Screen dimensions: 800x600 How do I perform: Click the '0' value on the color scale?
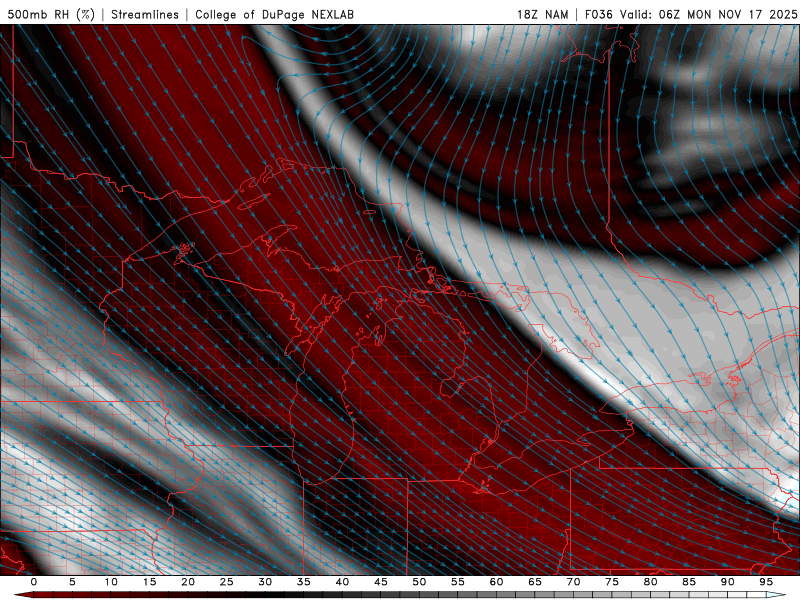click(34, 582)
